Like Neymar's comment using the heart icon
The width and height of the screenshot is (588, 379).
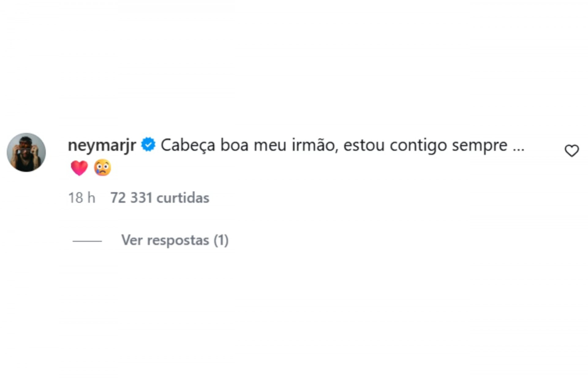coord(571,150)
